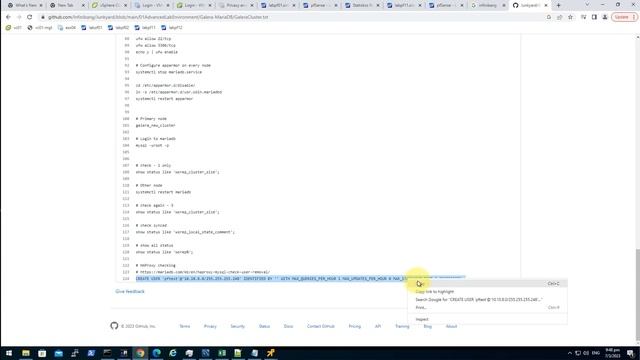Open the taskbar clock and date

coord(613,353)
